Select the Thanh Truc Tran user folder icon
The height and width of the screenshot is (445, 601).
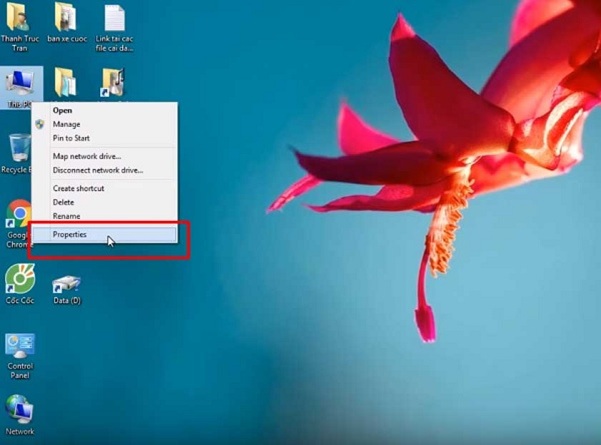coord(19,27)
